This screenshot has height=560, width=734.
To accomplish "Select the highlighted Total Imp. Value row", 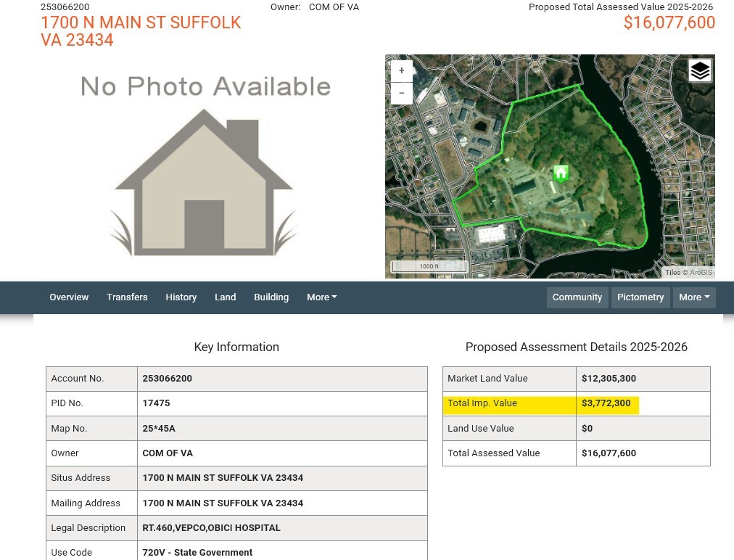I will (540, 403).
